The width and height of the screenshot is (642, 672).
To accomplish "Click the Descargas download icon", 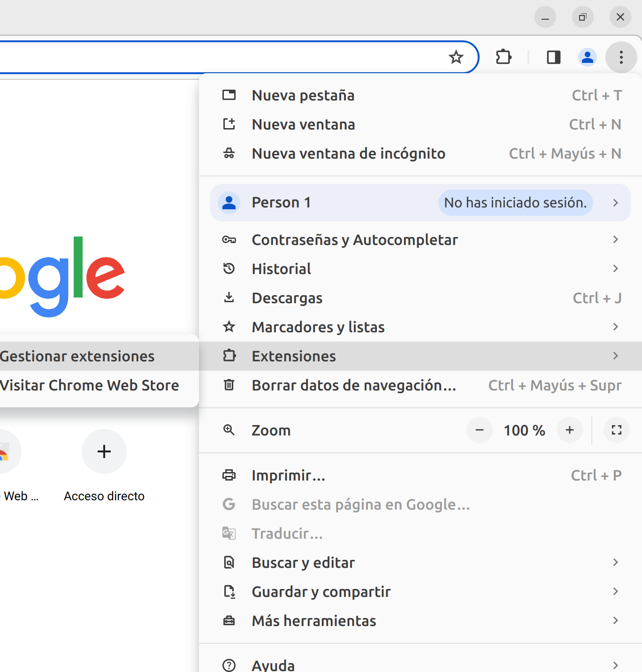I will 229,298.
